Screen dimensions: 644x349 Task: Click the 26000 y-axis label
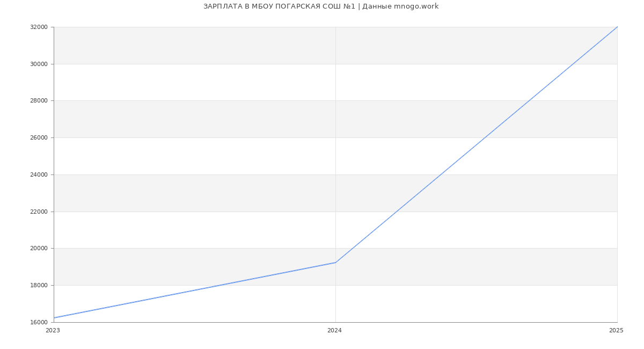tap(39, 138)
